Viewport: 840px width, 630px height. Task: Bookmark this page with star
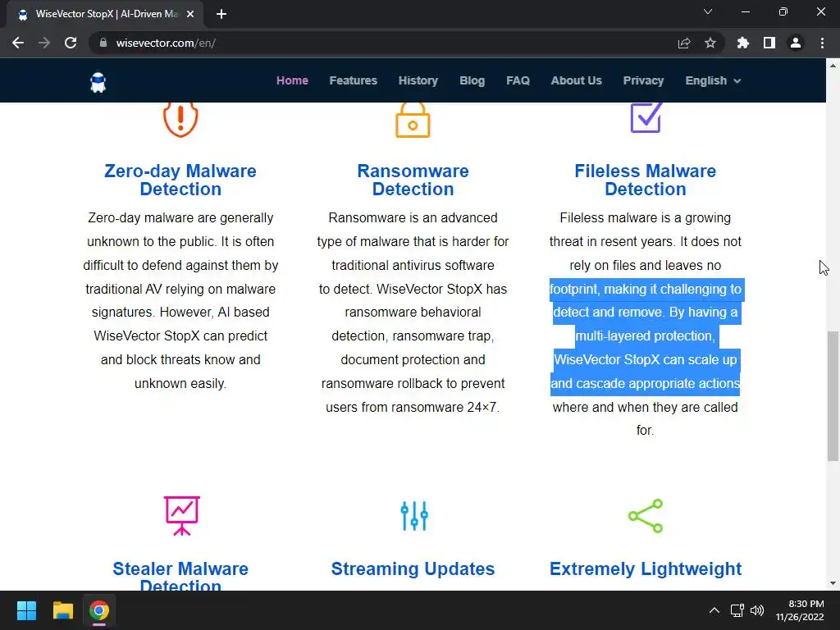[x=710, y=43]
